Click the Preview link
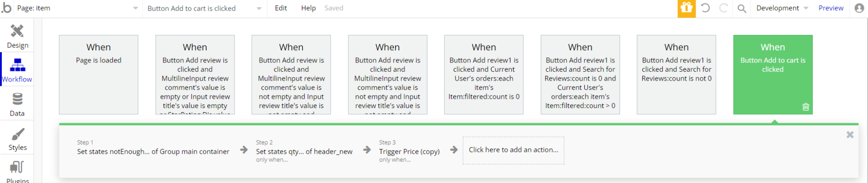This screenshot has width=868, height=183. 831,8
